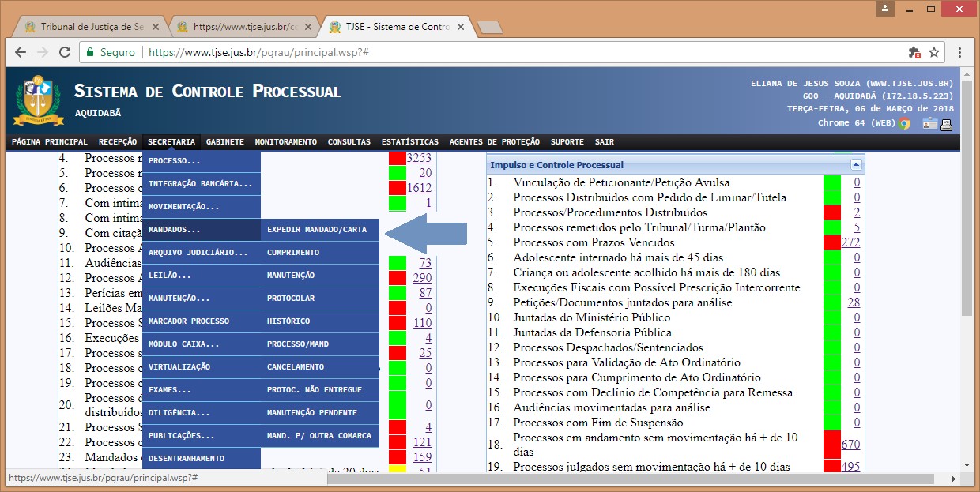Screen dimensions: 980x492
Task: Click the printer icon in the header
Action: tap(946, 123)
